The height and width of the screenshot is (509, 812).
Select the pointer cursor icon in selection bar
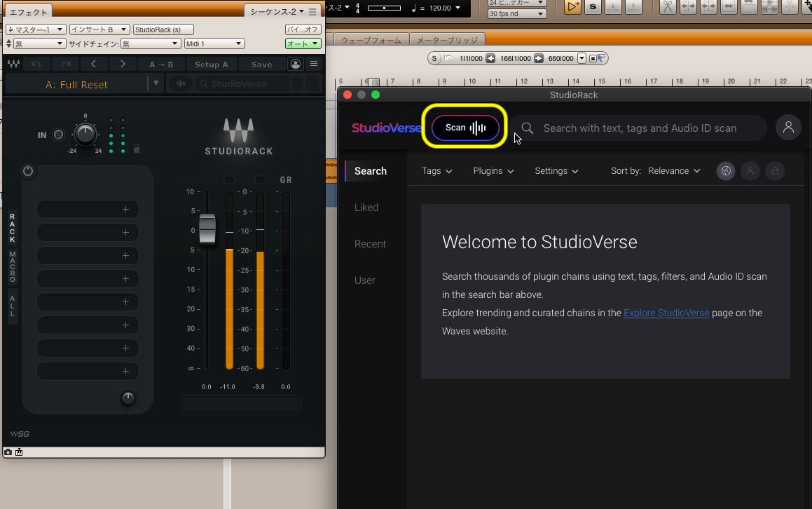tap(600, 59)
